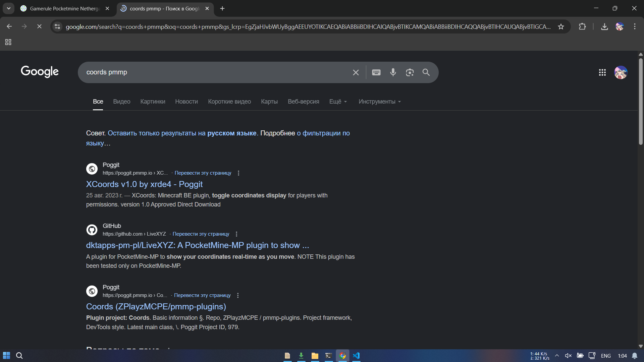Switch to the Картинки search tab

coord(153,102)
